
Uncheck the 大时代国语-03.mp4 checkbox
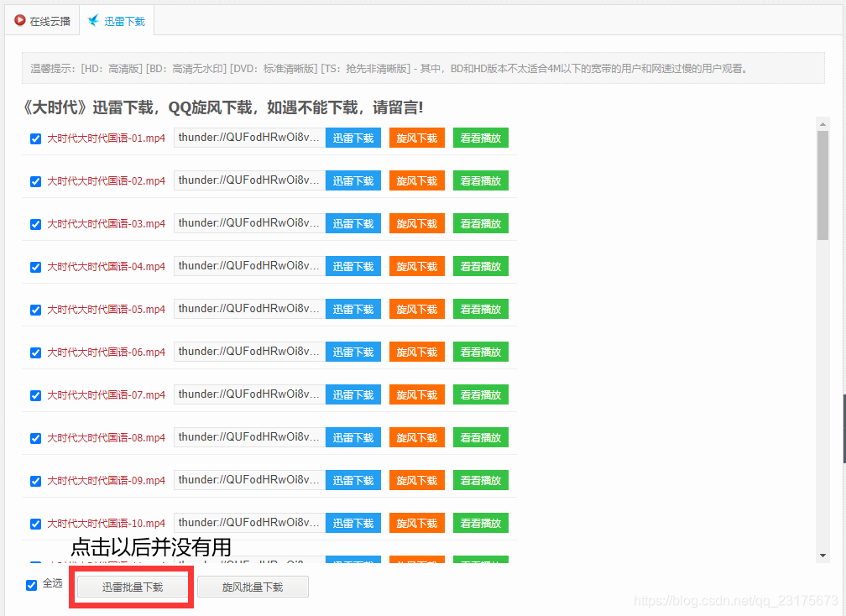pyautogui.click(x=35, y=224)
